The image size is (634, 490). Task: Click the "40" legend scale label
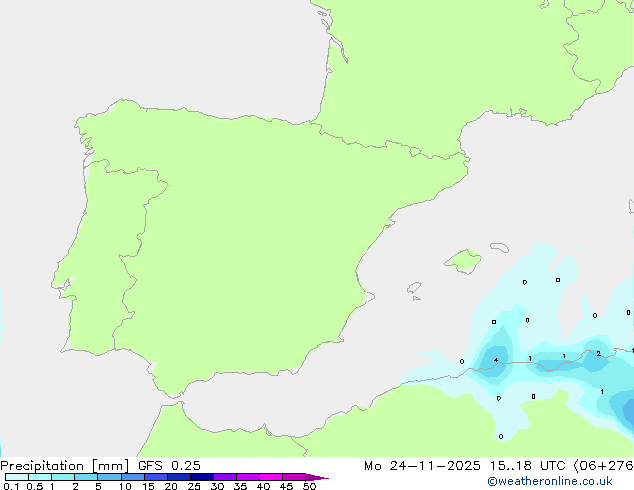click(x=263, y=486)
